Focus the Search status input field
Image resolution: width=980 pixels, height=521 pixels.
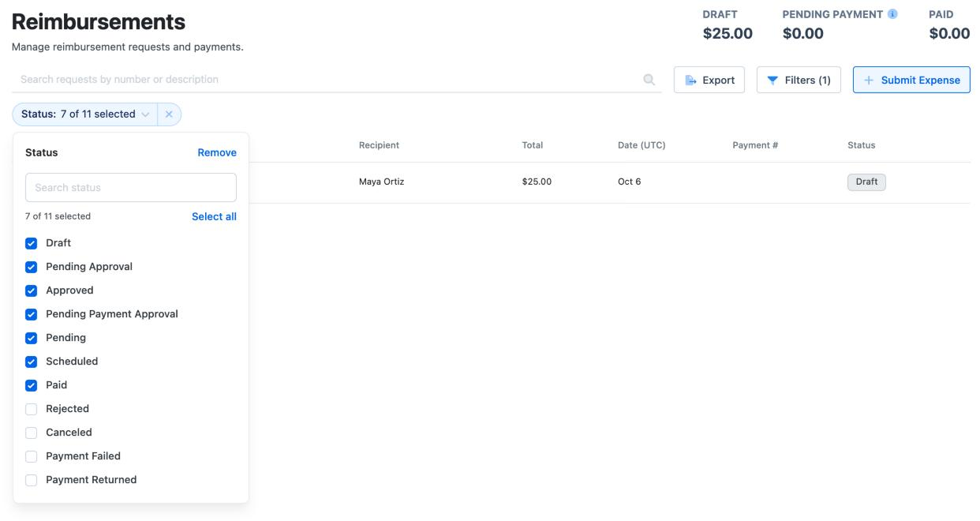tap(131, 188)
